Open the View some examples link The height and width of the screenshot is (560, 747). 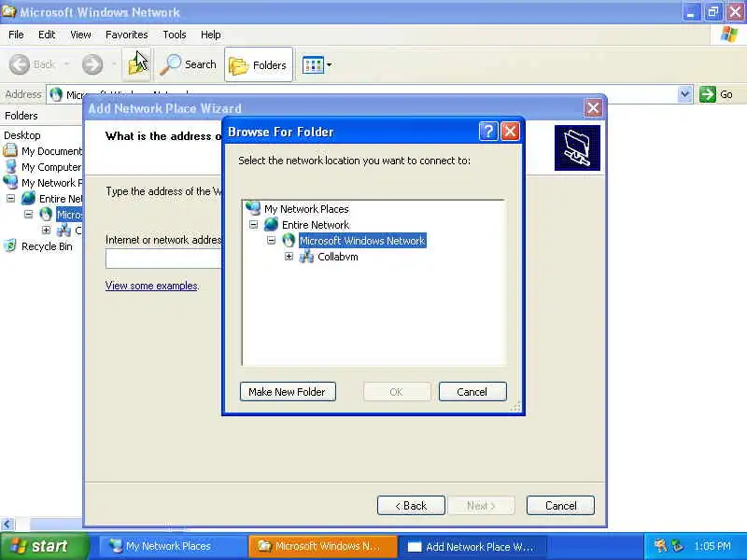point(151,286)
